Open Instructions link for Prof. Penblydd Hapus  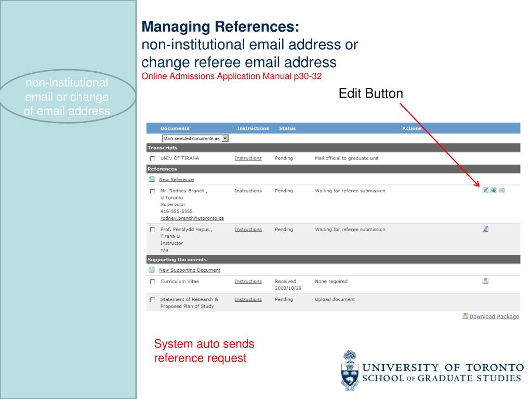[x=248, y=229]
